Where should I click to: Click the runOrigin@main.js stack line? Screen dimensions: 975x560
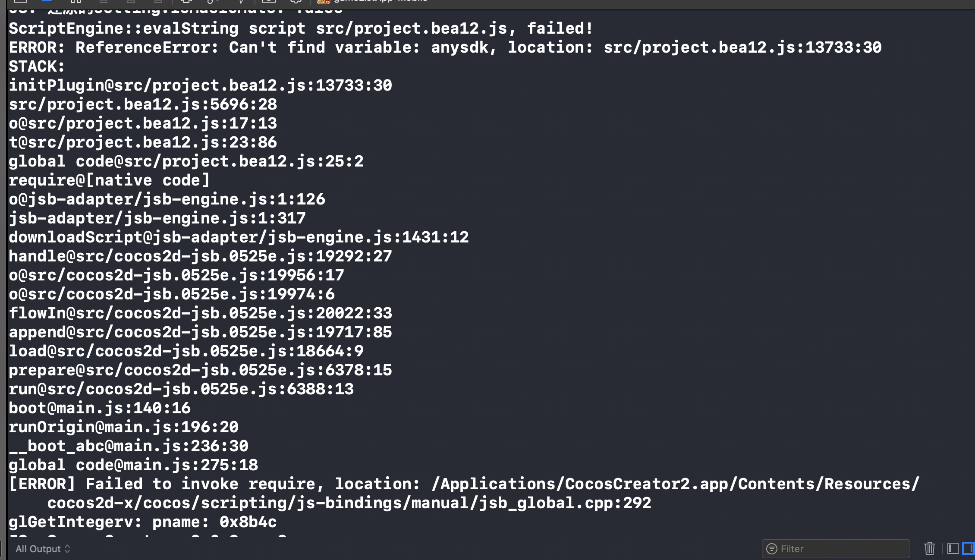[123, 427]
